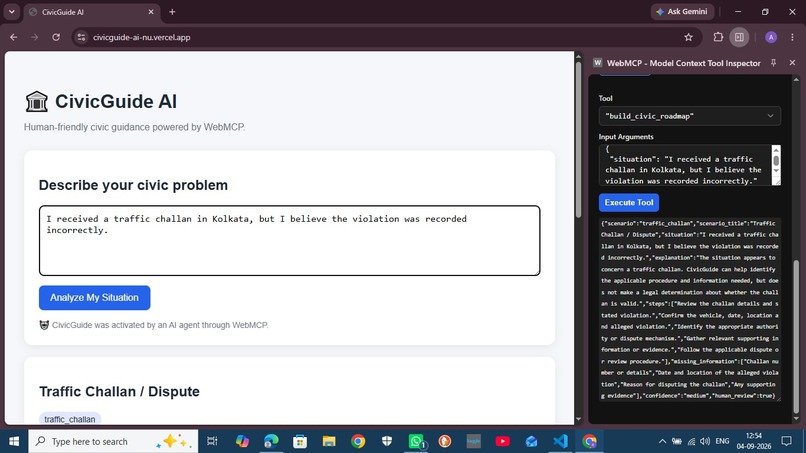This screenshot has height=453, width=806.
Task: Click the Execute Tool button
Action: coord(629,203)
